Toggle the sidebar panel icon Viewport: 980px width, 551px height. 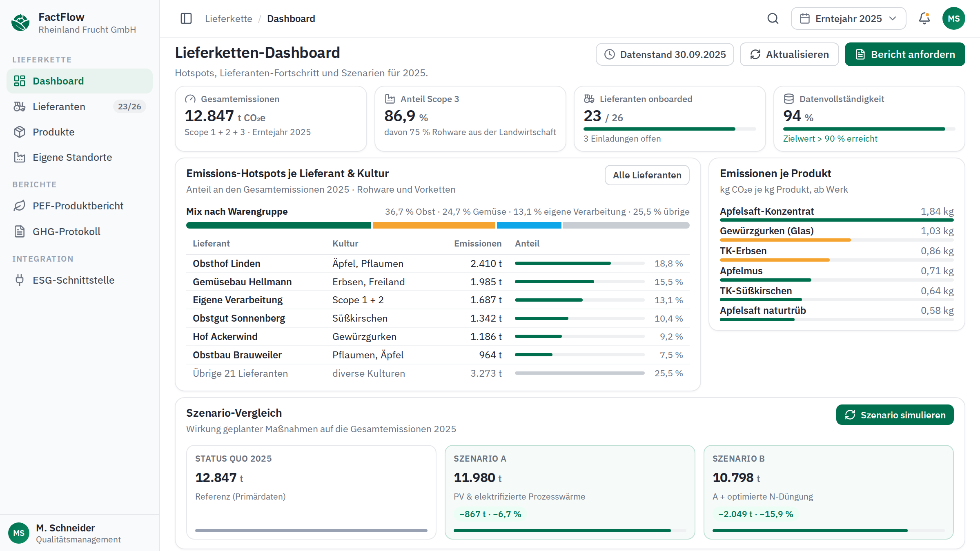[186, 18]
